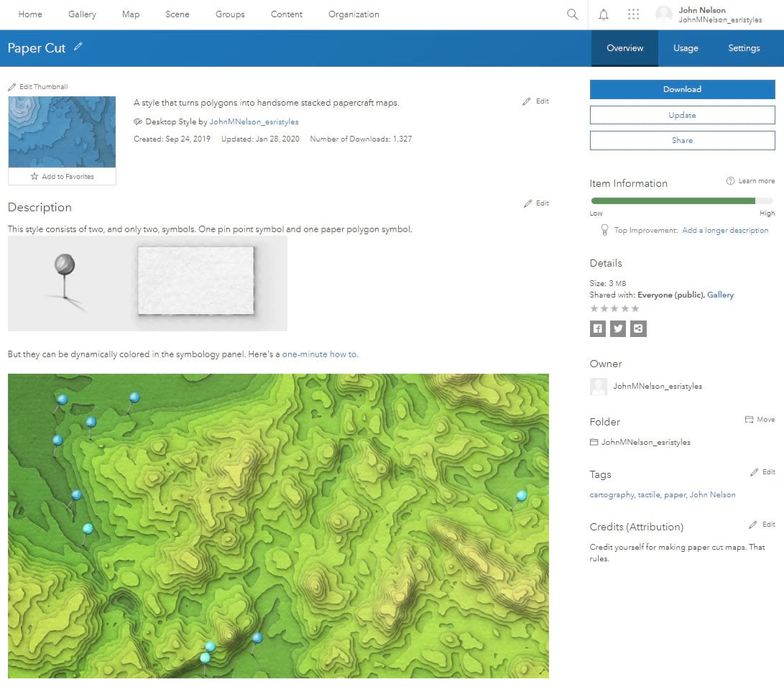Click the green papercut terrain map image
This screenshot has width=784, height=687.
point(278,525)
